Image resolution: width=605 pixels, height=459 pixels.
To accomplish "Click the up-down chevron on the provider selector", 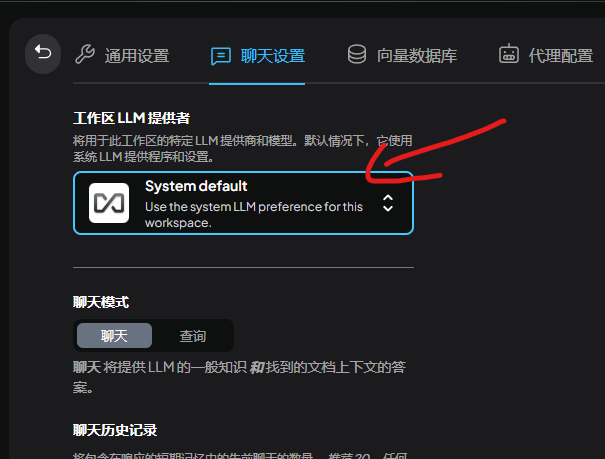I will 388,203.
